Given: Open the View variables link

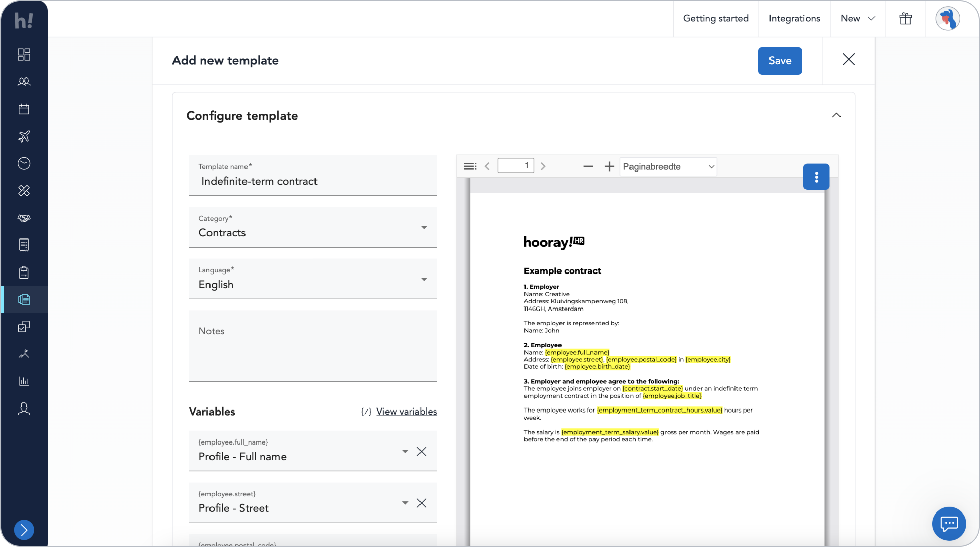Looking at the screenshot, I should tap(406, 412).
